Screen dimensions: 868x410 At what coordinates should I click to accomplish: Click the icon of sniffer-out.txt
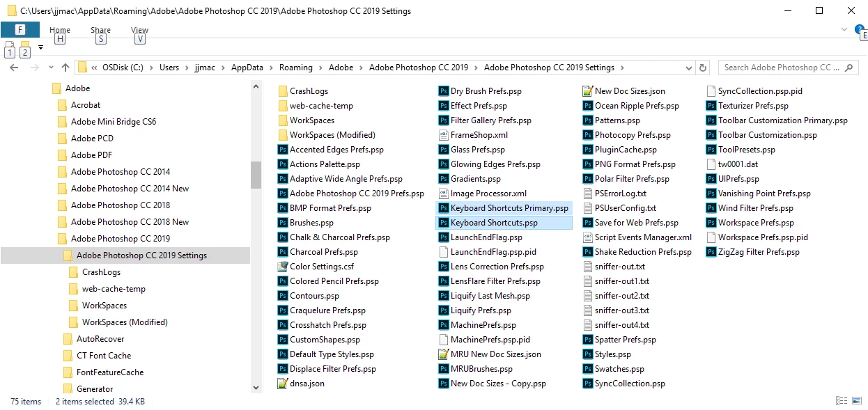point(588,267)
